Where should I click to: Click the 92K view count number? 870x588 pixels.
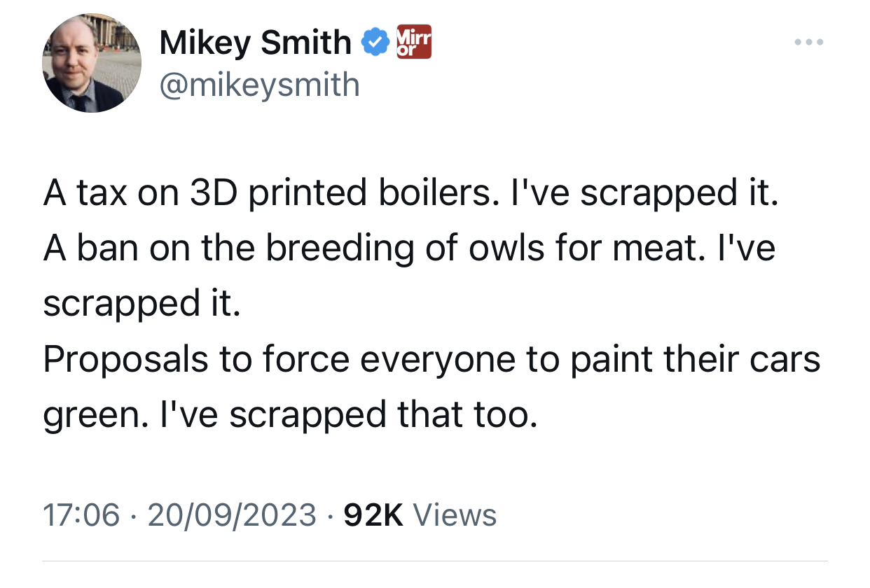(x=374, y=515)
